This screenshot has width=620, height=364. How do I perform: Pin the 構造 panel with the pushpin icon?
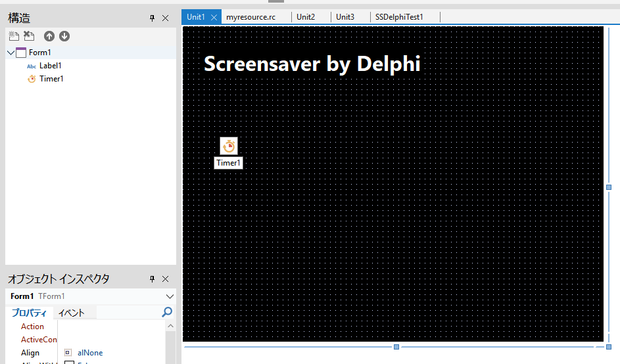point(153,18)
